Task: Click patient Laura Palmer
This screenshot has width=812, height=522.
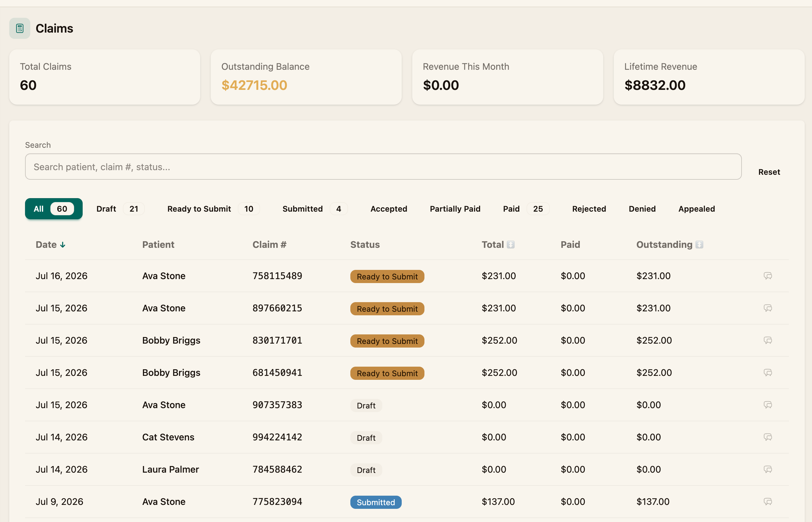Action: [x=170, y=469]
